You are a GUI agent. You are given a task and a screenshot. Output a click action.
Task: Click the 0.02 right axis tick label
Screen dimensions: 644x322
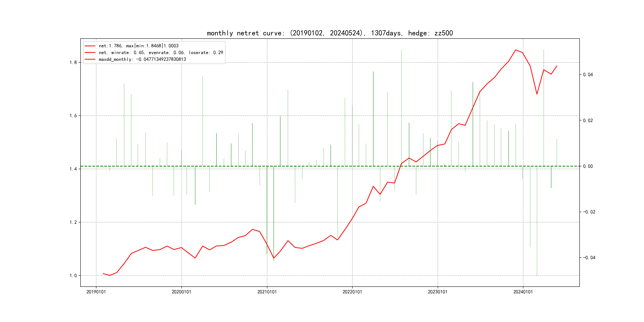(588, 120)
